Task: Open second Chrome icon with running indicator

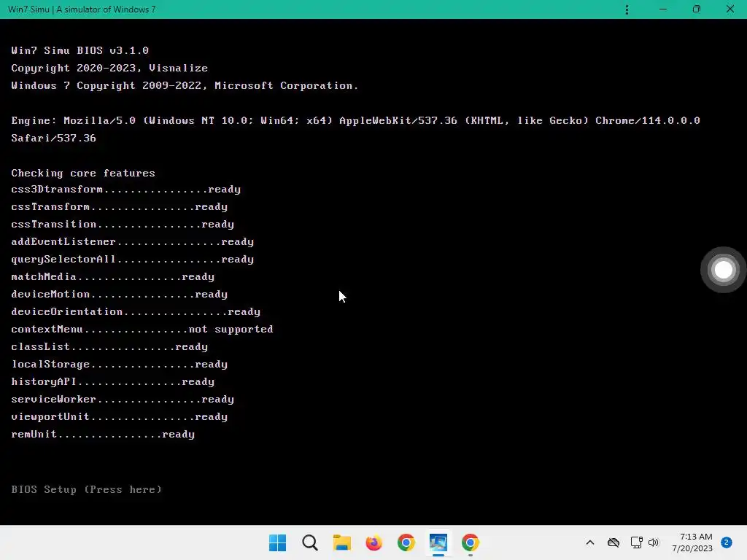Action: click(x=471, y=542)
